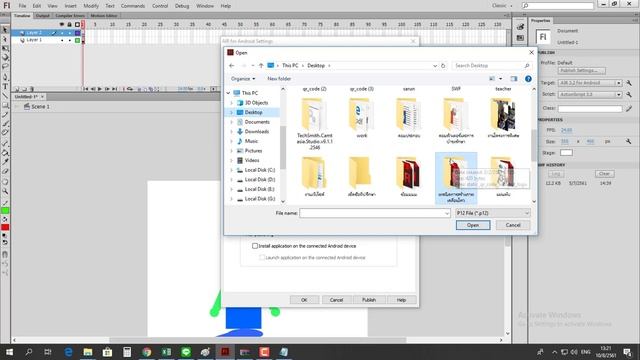
Task: Open the Control menu
Action: [160, 6]
